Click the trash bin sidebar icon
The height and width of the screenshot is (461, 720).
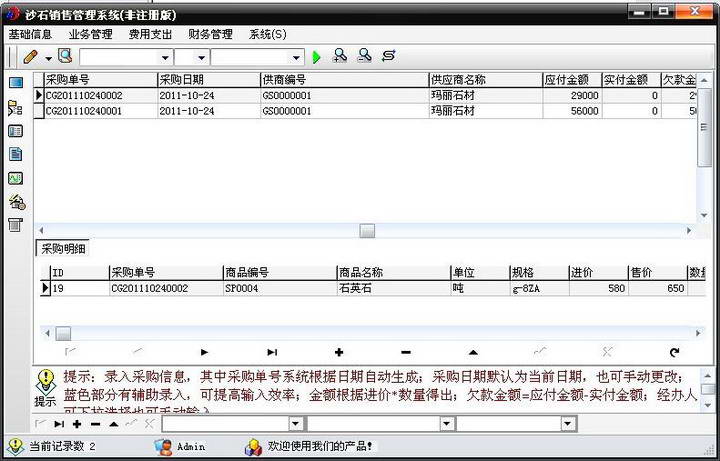coord(15,225)
